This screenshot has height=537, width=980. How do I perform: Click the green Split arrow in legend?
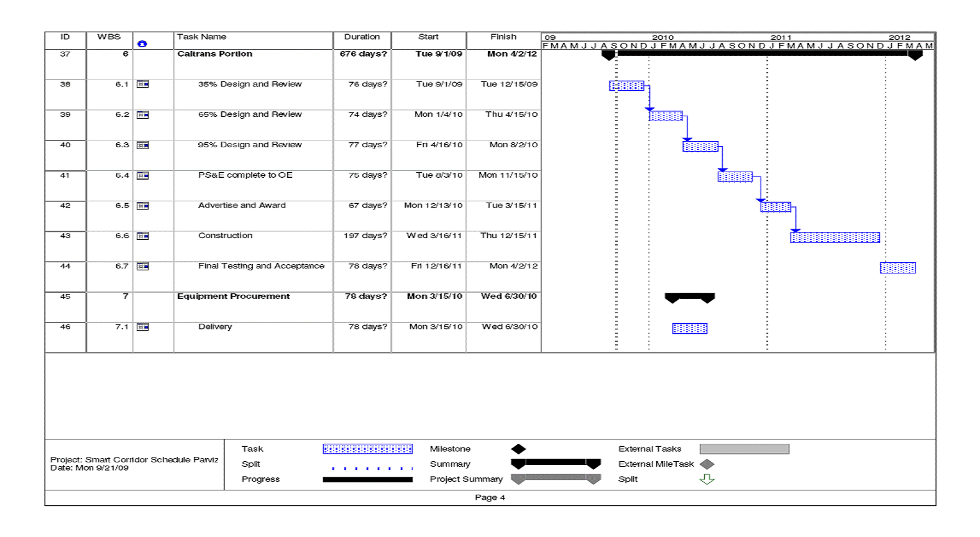(707, 479)
